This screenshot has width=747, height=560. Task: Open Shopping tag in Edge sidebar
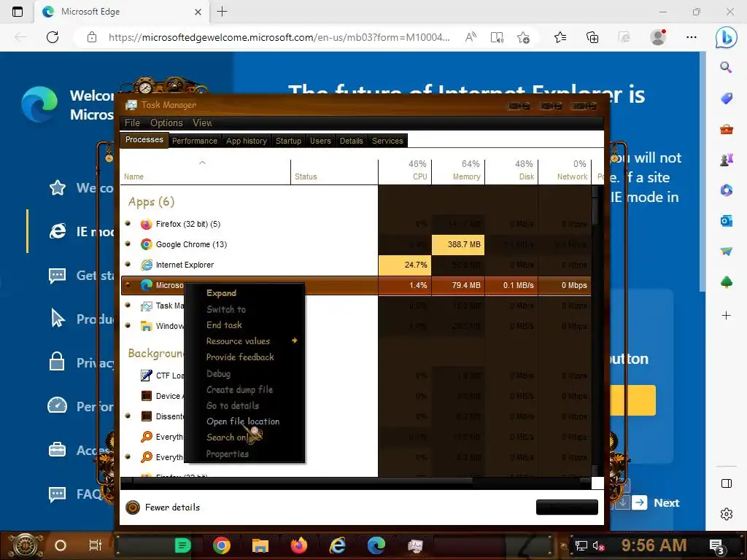pyautogui.click(x=726, y=98)
